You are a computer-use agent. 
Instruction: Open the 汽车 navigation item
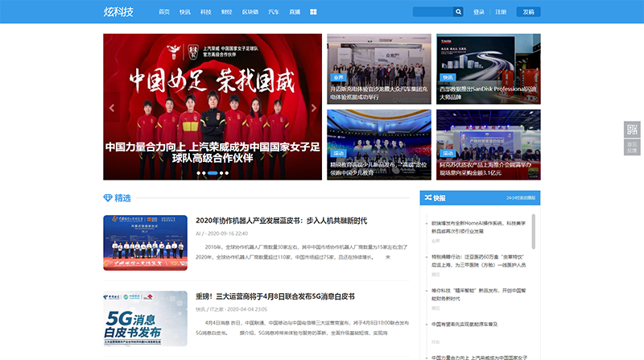click(274, 12)
